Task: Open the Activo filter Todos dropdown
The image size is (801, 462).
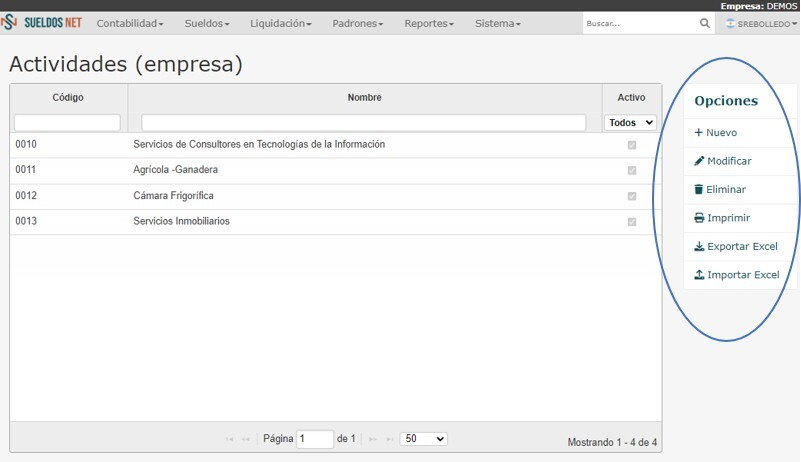Action: 630,123
